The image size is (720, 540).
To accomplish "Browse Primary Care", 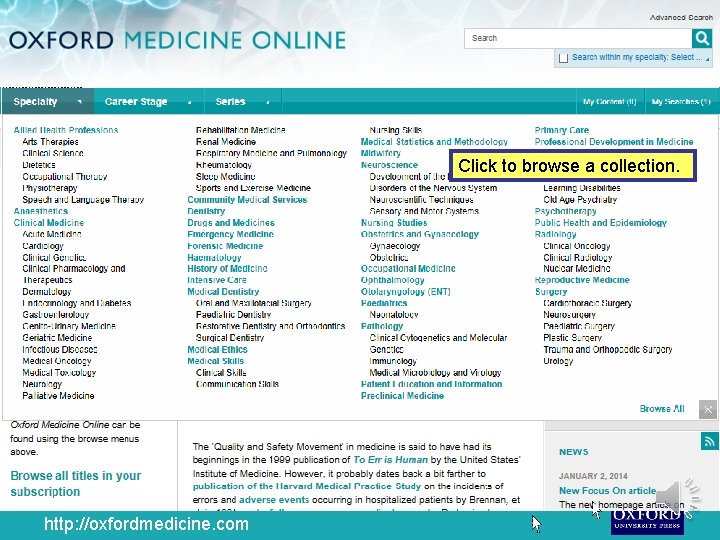I will click(x=562, y=130).
